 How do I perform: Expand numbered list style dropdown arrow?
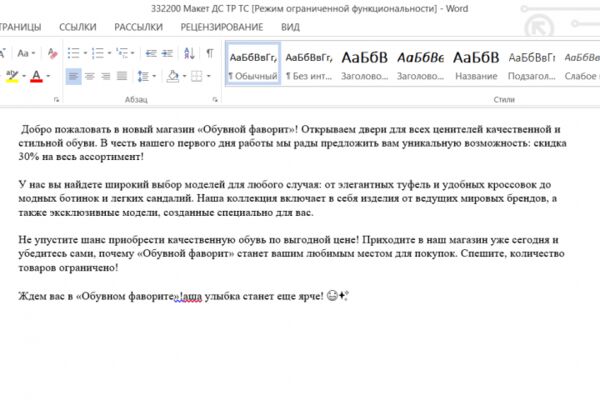click(109, 53)
